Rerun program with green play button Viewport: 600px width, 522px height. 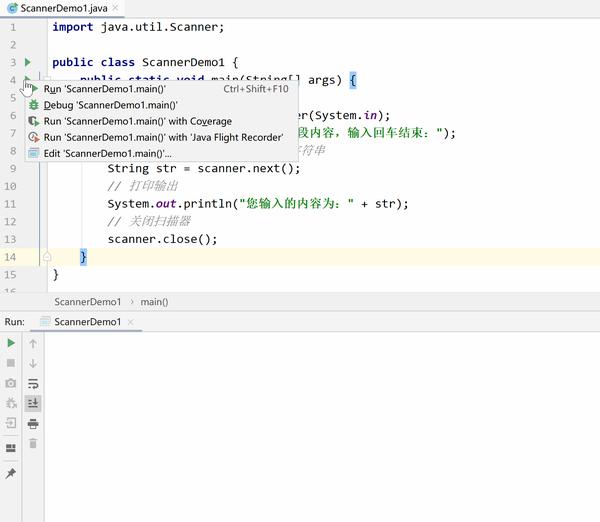pos(11,343)
